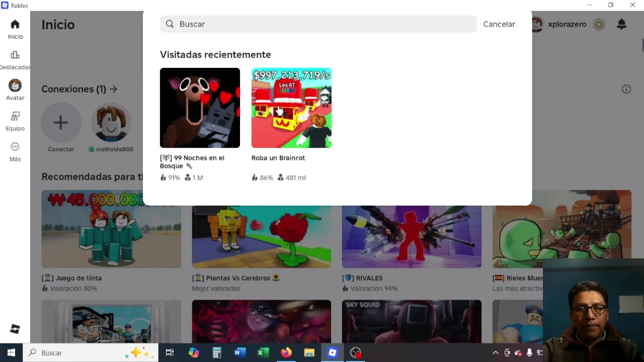Open Copilot from taskbar

pos(194,352)
